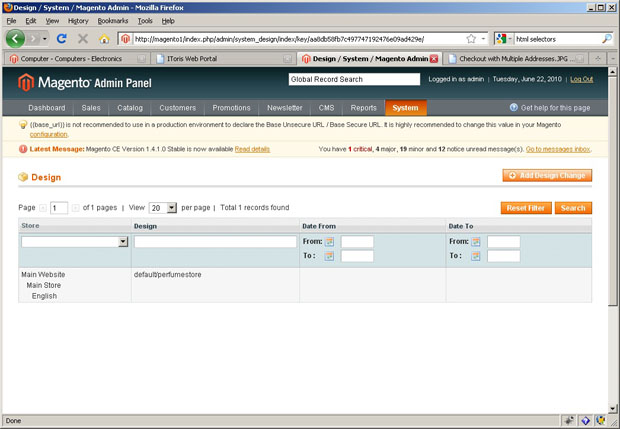Open the list all tabs dropdown
The width and height of the screenshot is (620, 429).
pyautogui.click(x=613, y=59)
